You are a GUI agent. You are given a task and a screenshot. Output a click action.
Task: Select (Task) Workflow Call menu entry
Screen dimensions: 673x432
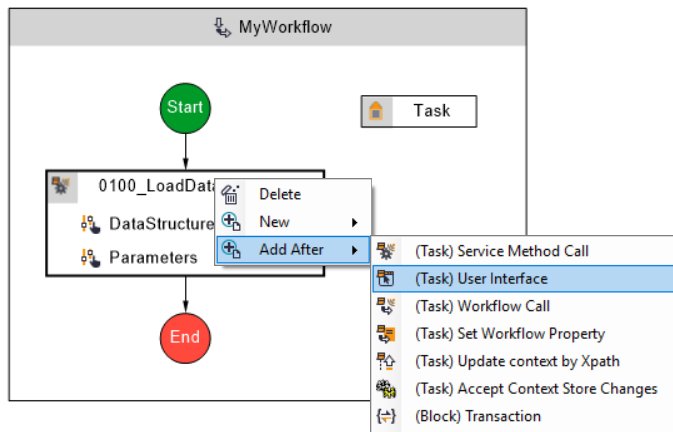[x=482, y=306]
